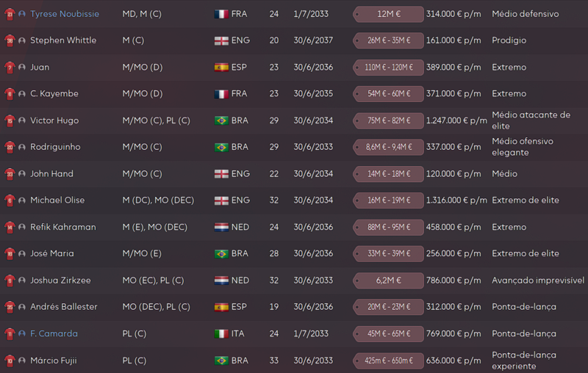Click the 110M € - 120M € value badge
This screenshot has width=588, height=373.
[x=389, y=68]
